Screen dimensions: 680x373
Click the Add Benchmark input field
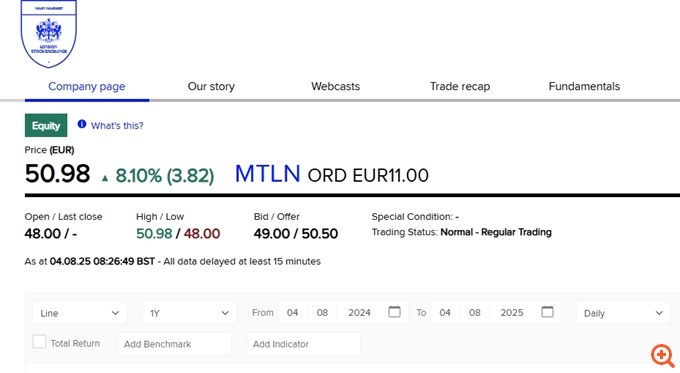pyautogui.click(x=175, y=344)
